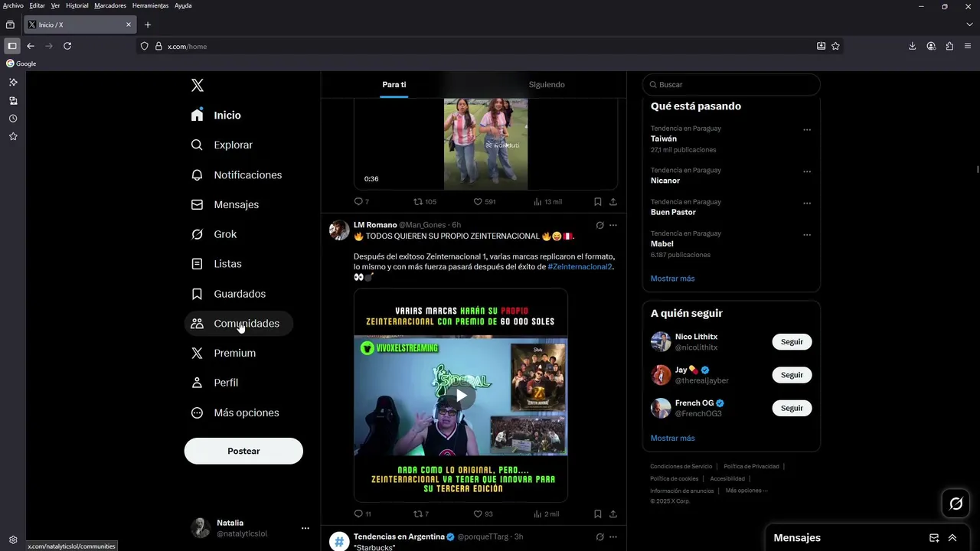Bookmark the video post with 591 likes
The width and height of the screenshot is (980, 551).
597,202
